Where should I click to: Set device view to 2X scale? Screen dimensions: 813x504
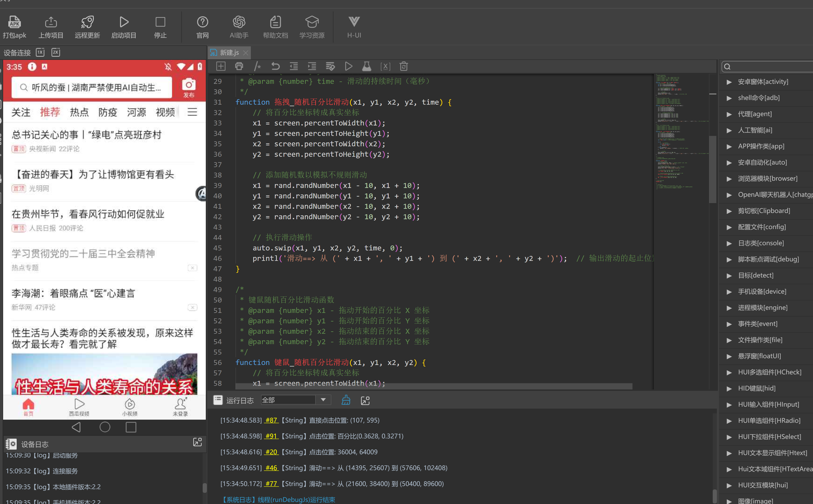tap(56, 52)
